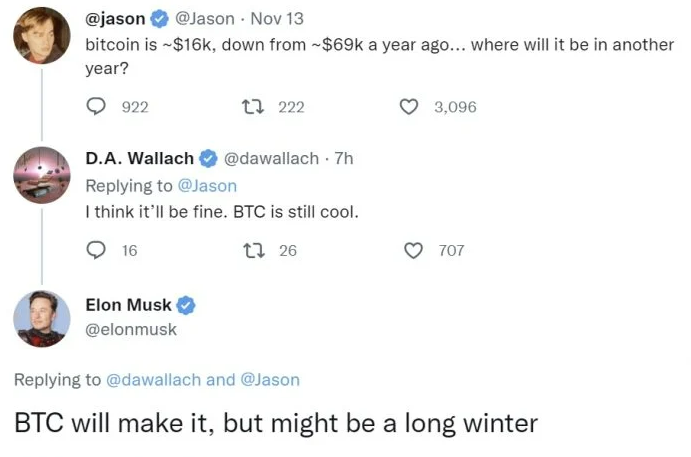
Task: Click the Elon Musk display name
Action: coord(129,305)
